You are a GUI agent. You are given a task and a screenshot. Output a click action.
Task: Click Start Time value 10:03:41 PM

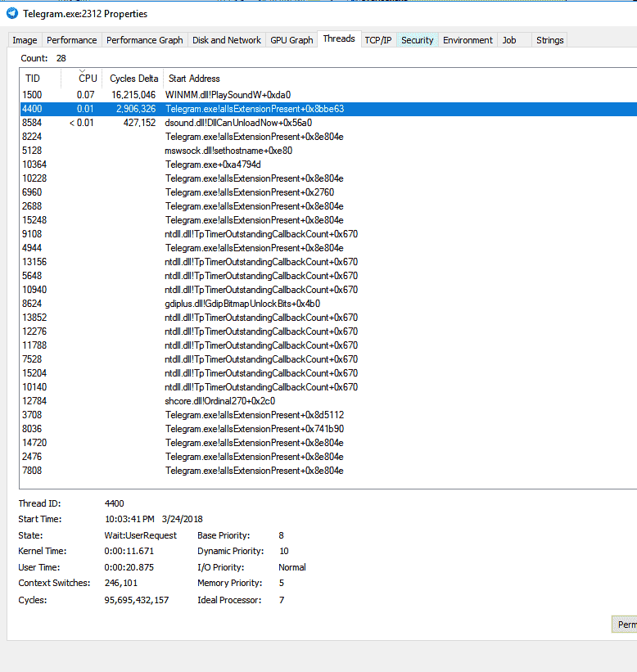129,519
